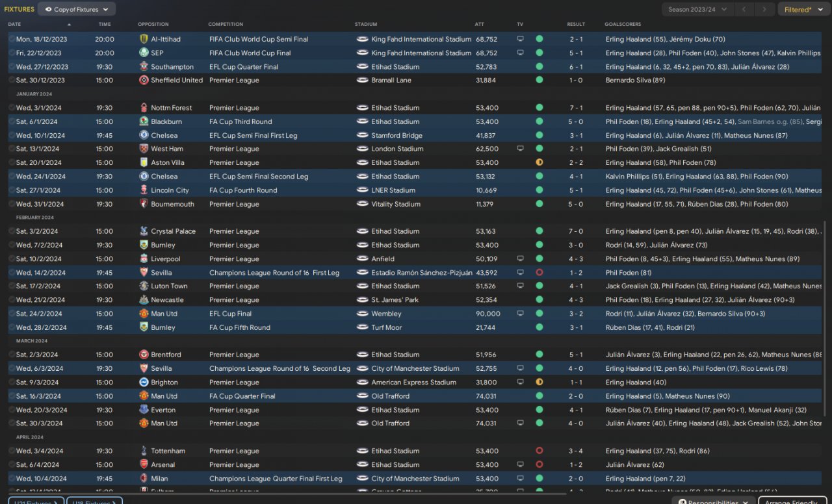Click Champions League Quarter Final First Leg text
The height and width of the screenshot is (504, 832).
point(276,479)
